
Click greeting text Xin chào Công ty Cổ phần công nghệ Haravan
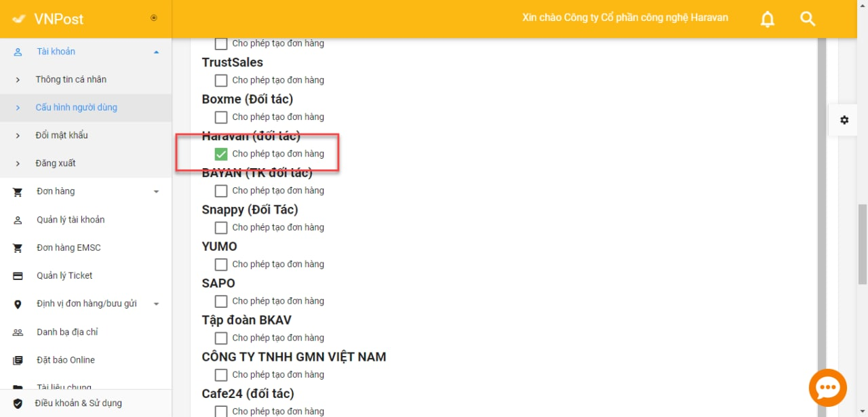coord(625,18)
